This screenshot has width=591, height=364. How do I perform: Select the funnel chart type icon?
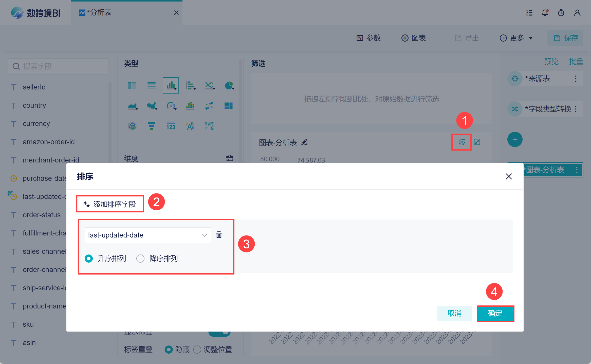[x=151, y=126]
